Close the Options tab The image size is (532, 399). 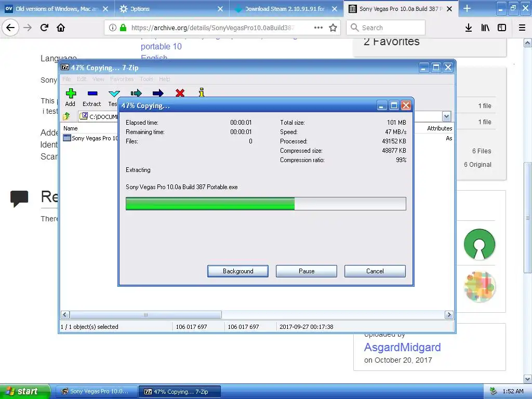(x=220, y=9)
